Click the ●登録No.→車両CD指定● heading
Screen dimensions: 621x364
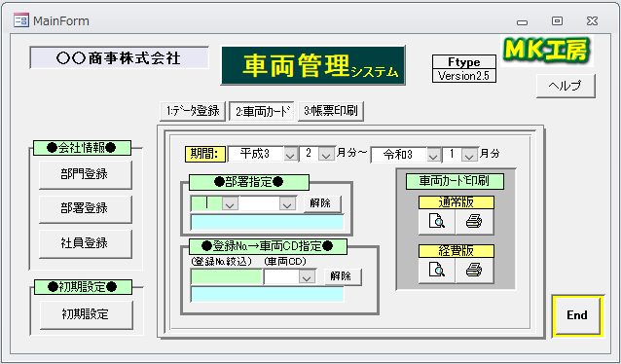(x=268, y=246)
